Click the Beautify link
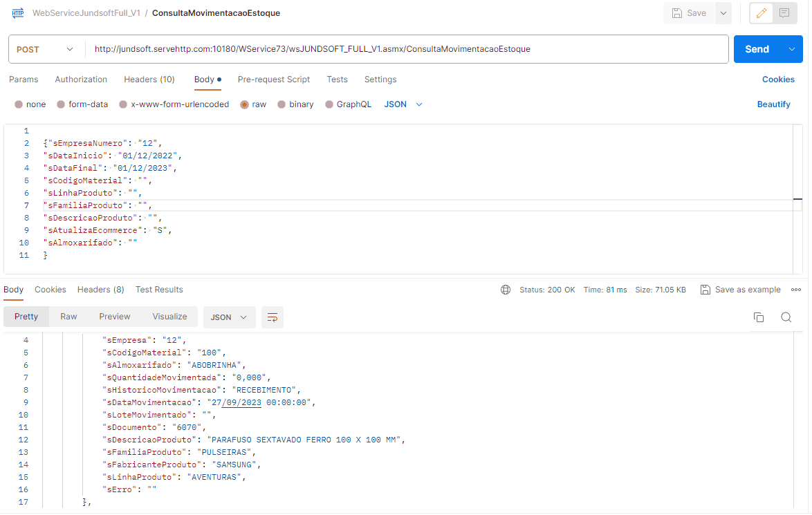The image size is (812, 515). [x=773, y=104]
